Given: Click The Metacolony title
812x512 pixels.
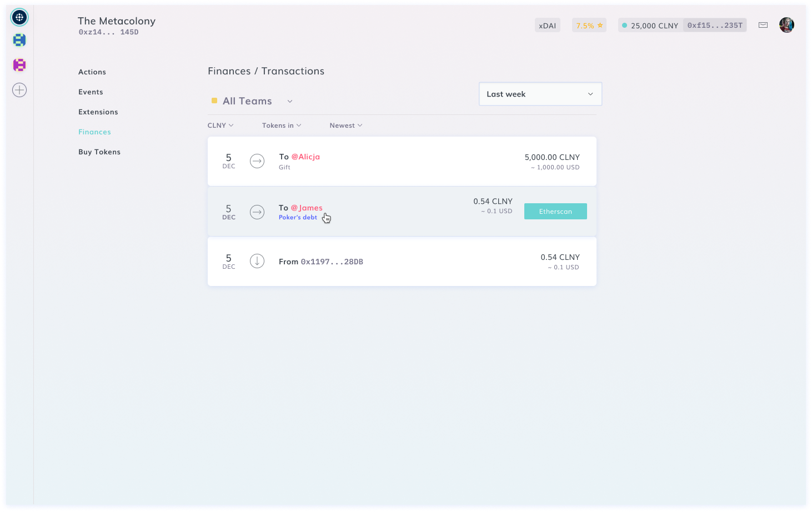Looking at the screenshot, I should point(117,21).
